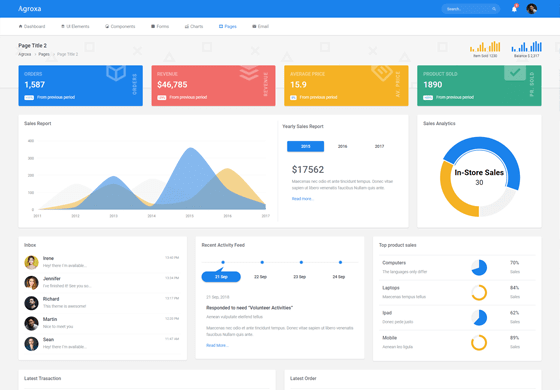
Task: Click Read More in Recent Activity Feed
Action: coord(217,345)
